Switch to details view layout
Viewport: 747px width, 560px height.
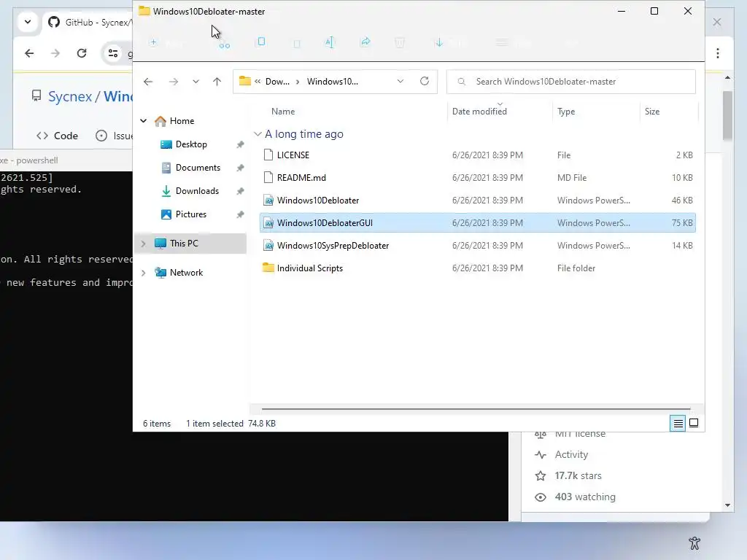[678, 423]
